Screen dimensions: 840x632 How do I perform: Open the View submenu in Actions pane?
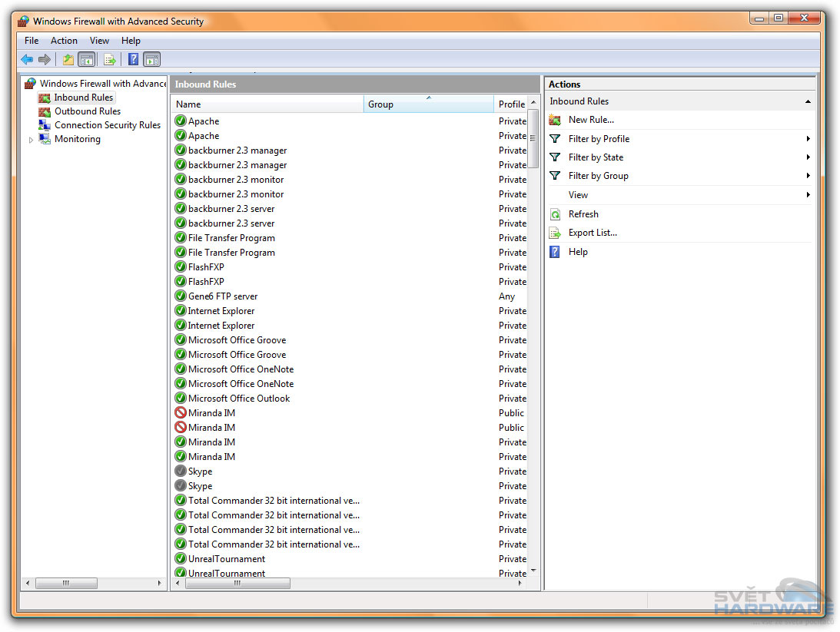(x=578, y=194)
